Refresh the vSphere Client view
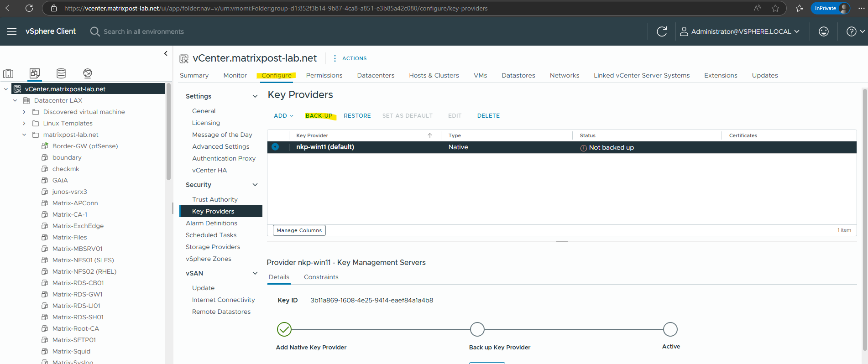 click(662, 31)
